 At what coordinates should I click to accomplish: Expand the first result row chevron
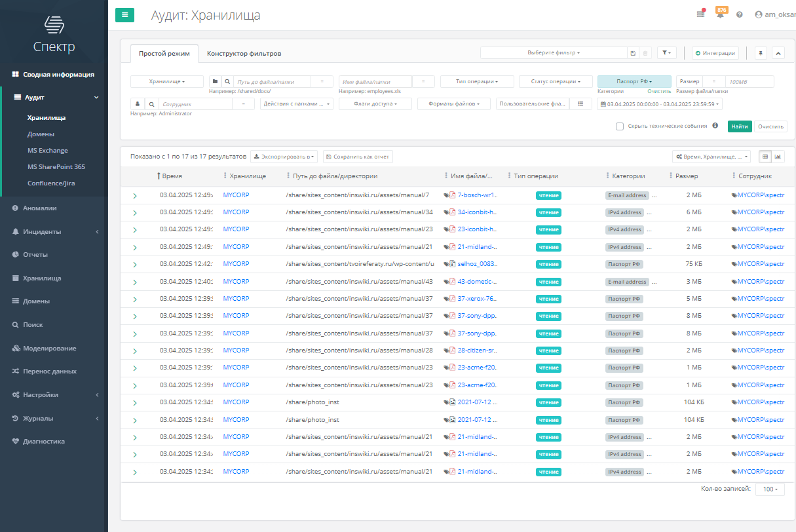tap(135, 195)
